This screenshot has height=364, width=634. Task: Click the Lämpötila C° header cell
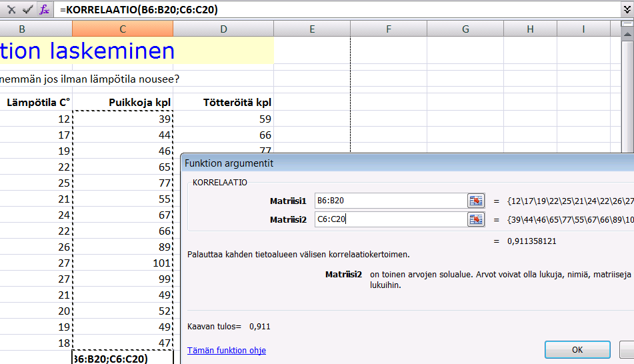pos(36,103)
